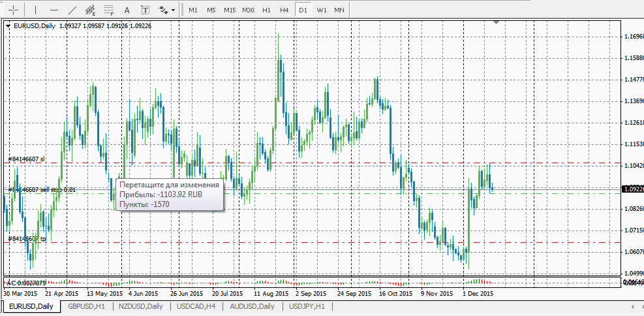Screen dimensions: 644x316
Task: Click the chart tabs scroll-left arrow
Action: pyautogui.click(x=632, y=307)
